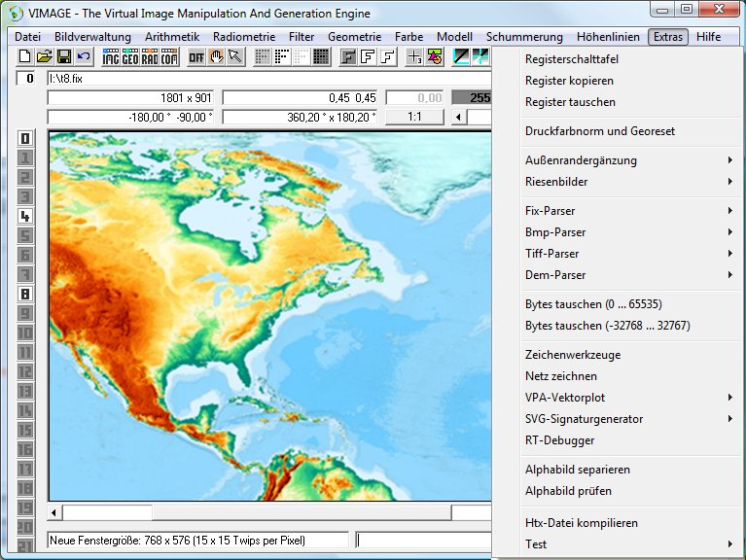The image size is (746, 560).
Task: Activate the hand pan tool
Action: tap(216, 56)
